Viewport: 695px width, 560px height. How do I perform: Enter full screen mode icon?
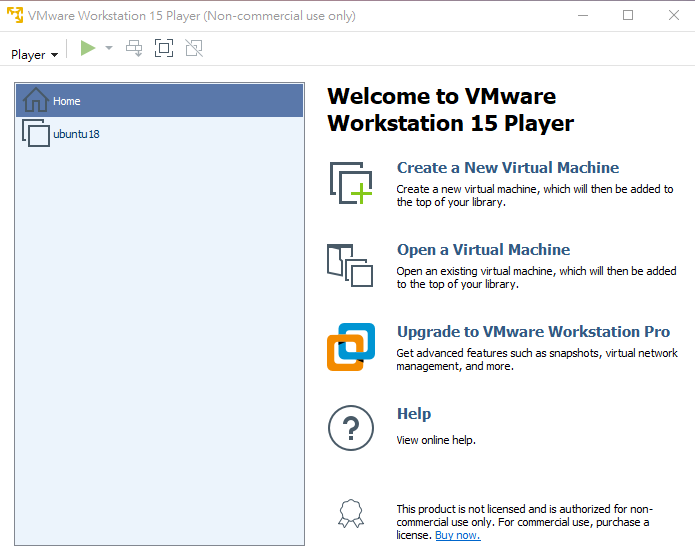(164, 48)
